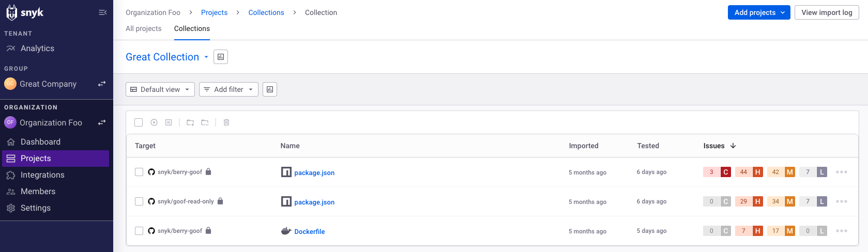
Task: Open Integrations in the sidebar
Action: [42, 175]
